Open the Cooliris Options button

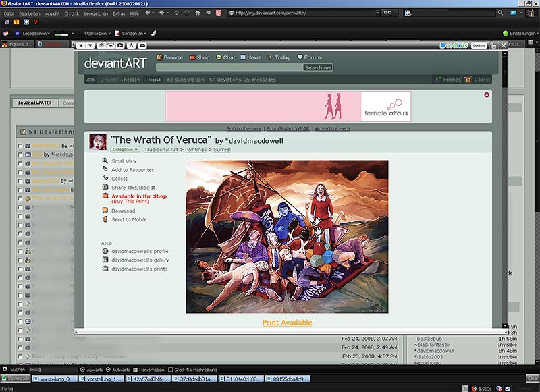[479, 45]
